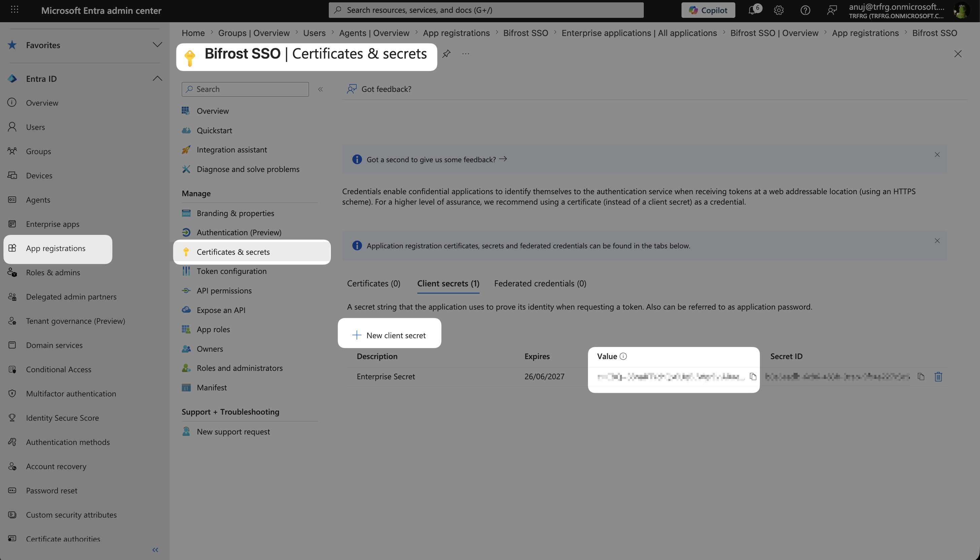Open App roles

tap(213, 329)
